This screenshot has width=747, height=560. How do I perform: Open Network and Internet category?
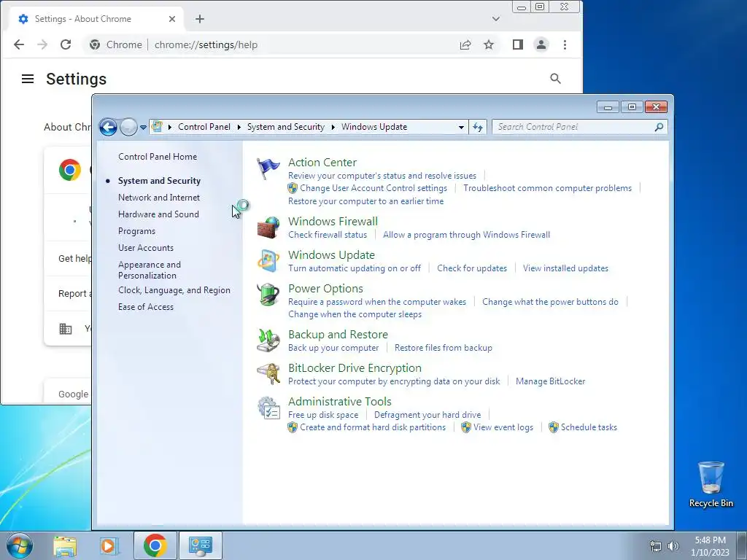[x=158, y=198]
